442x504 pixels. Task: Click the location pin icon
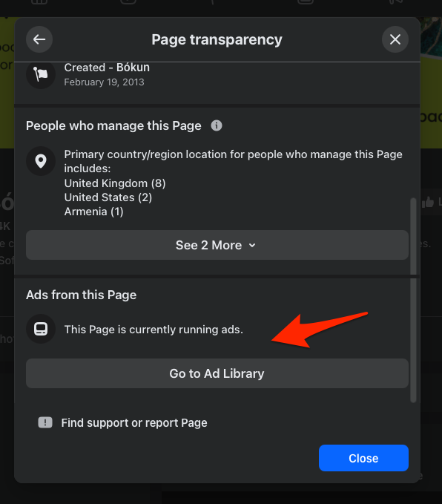point(41,161)
